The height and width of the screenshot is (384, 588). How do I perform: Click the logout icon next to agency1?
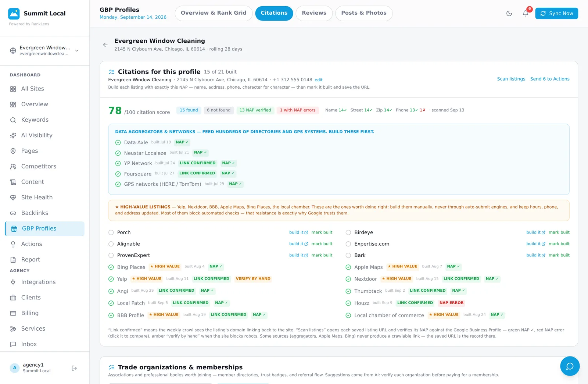pyautogui.click(x=74, y=368)
